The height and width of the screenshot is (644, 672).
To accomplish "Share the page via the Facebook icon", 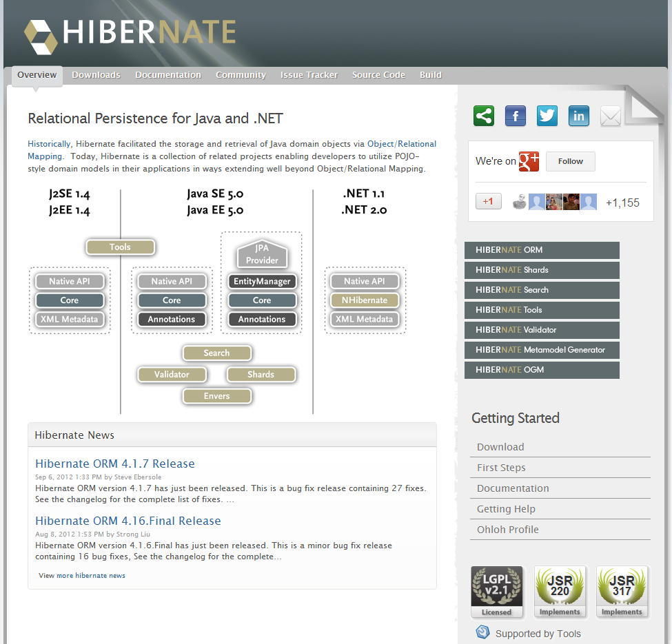I will pos(515,116).
